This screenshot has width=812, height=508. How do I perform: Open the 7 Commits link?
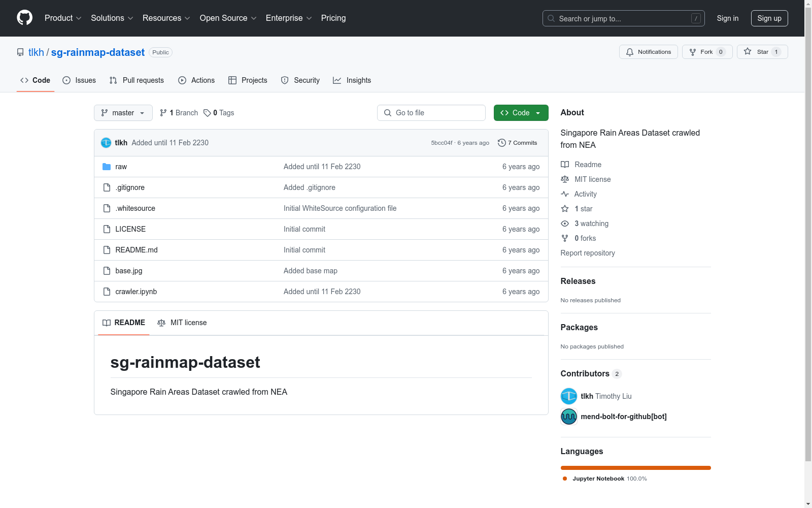(x=518, y=143)
